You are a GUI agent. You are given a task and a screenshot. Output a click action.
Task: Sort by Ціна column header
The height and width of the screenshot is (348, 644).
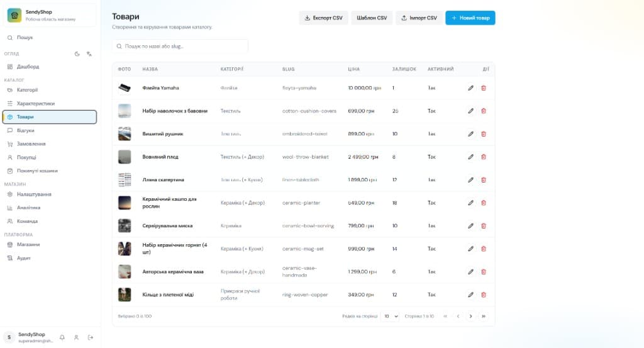pyautogui.click(x=353, y=69)
